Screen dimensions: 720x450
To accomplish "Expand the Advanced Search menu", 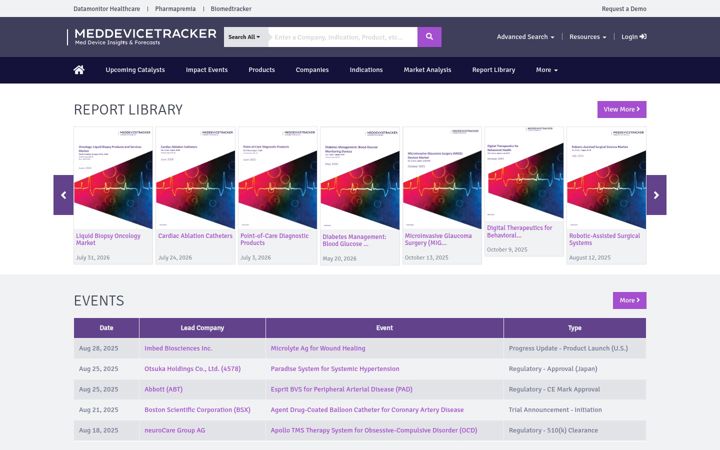I will (525, 37).
